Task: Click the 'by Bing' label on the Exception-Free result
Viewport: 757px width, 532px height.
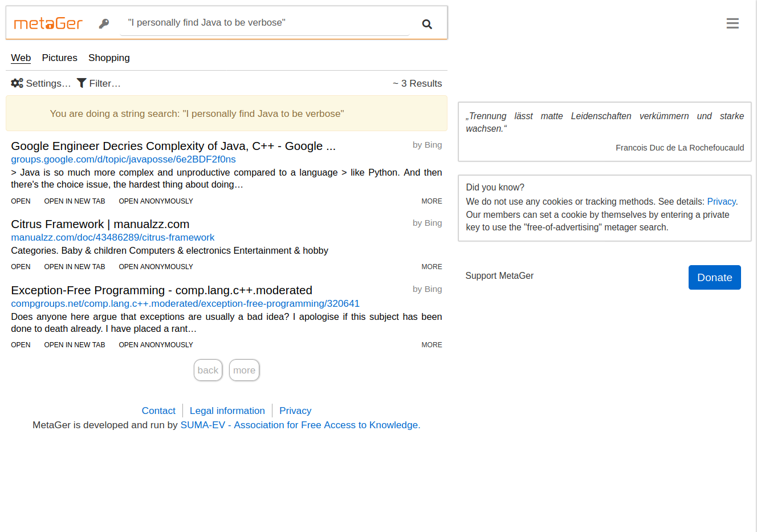Action: (428, 289)
